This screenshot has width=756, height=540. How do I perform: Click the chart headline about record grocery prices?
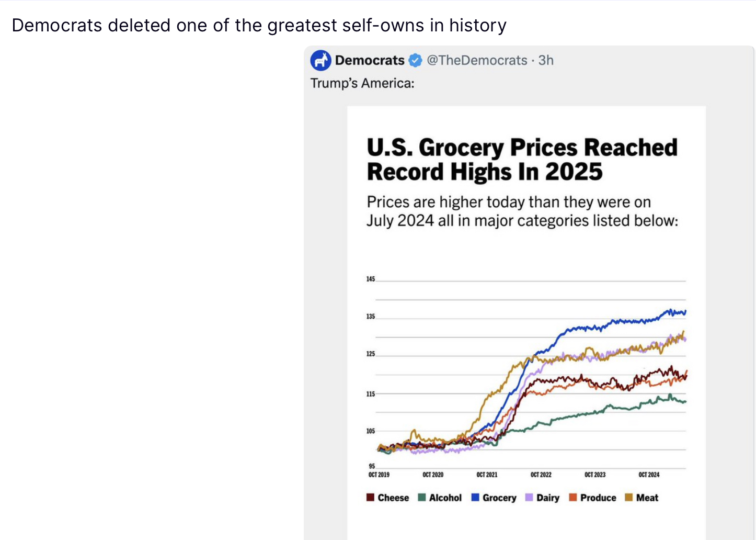tap(522, 160)
